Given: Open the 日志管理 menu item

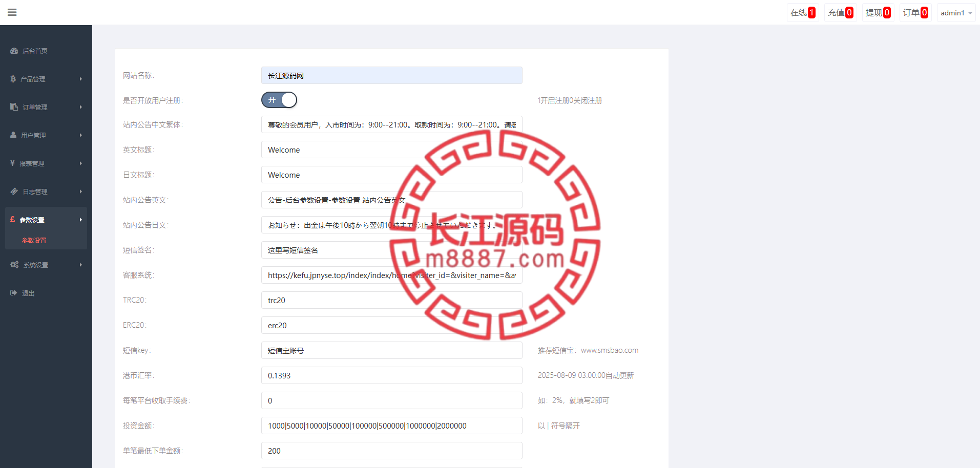Looking at the screenshot, I should [x=46, y=192].
